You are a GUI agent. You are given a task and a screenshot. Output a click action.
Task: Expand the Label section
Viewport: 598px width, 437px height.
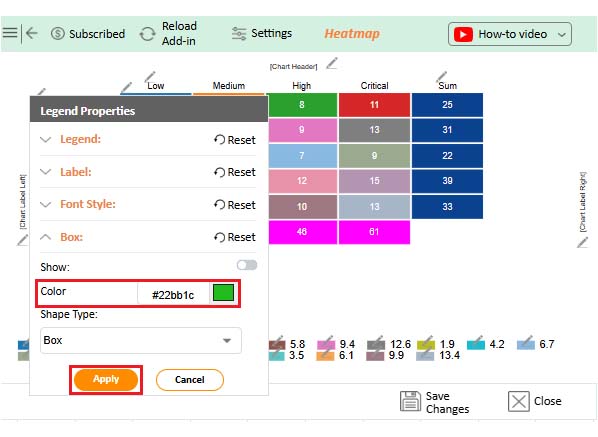click(x=45, y=172)
